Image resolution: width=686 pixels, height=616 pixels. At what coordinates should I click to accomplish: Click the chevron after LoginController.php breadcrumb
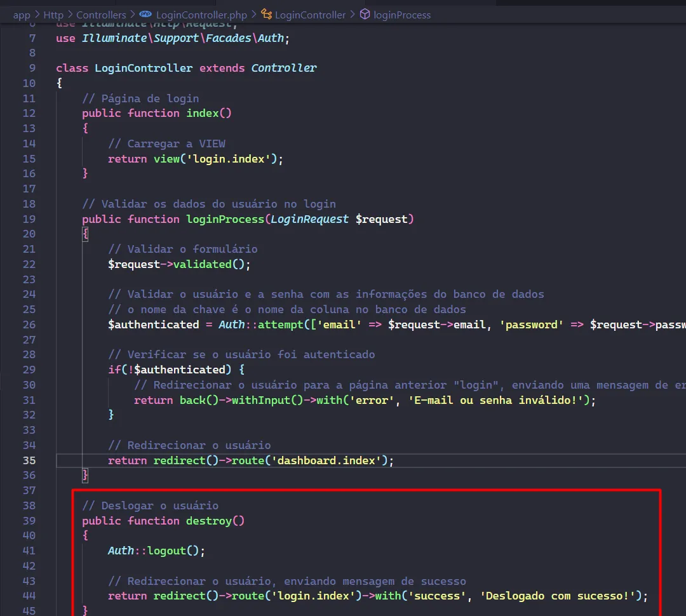pos(255,14)
